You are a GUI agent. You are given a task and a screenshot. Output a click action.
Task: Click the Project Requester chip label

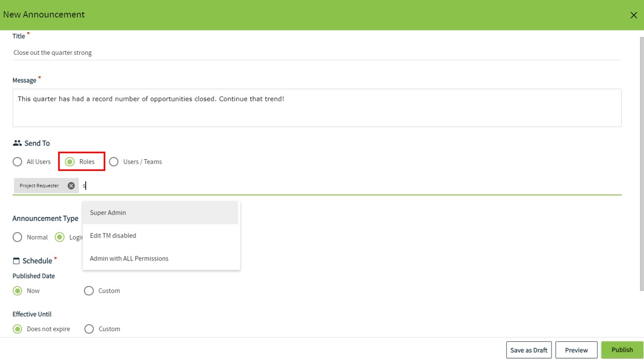(39, 186)
